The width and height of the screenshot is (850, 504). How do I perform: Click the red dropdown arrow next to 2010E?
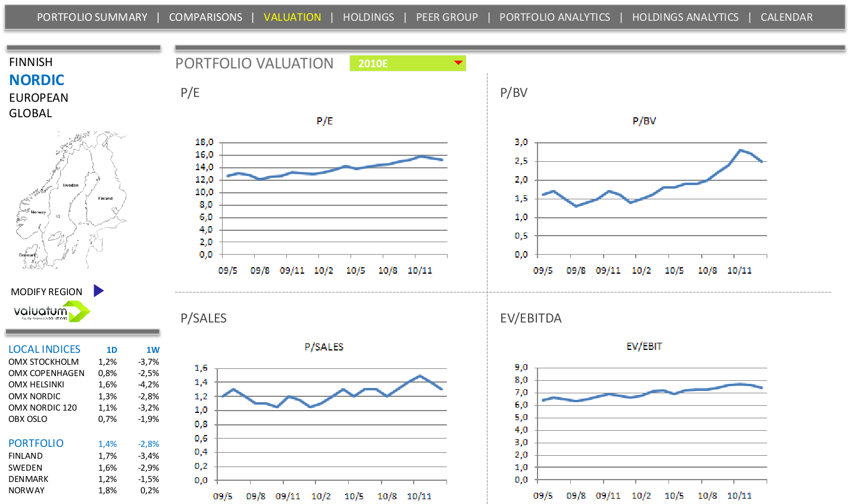tap(458, 62)
